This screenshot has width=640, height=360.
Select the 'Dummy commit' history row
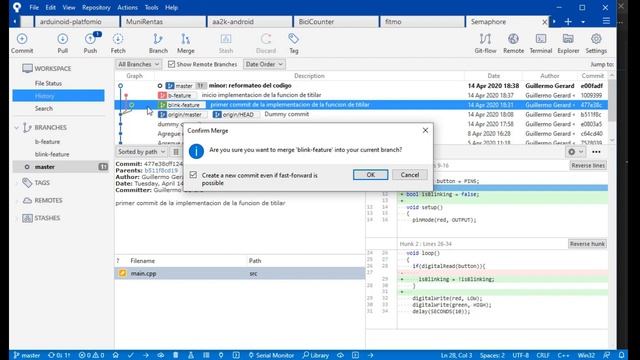click(361, 114)
